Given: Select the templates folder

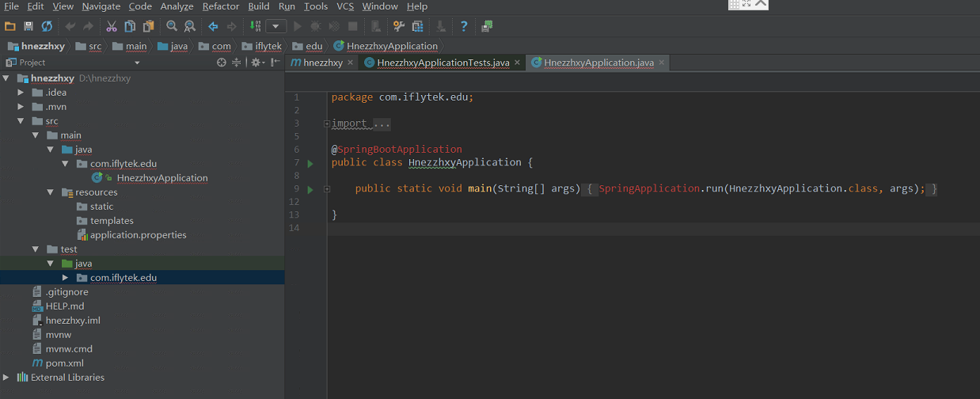Looking at the screenshot, I should 111,221.
